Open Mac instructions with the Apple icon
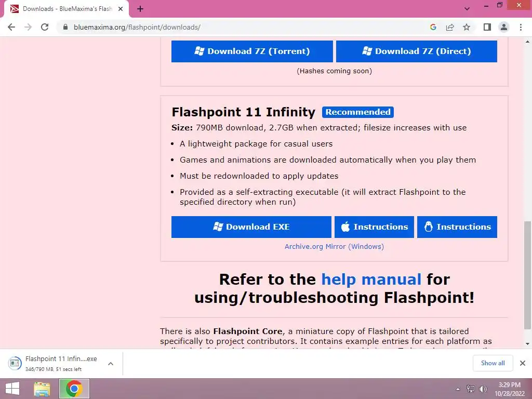 click(x=374, y=227)
